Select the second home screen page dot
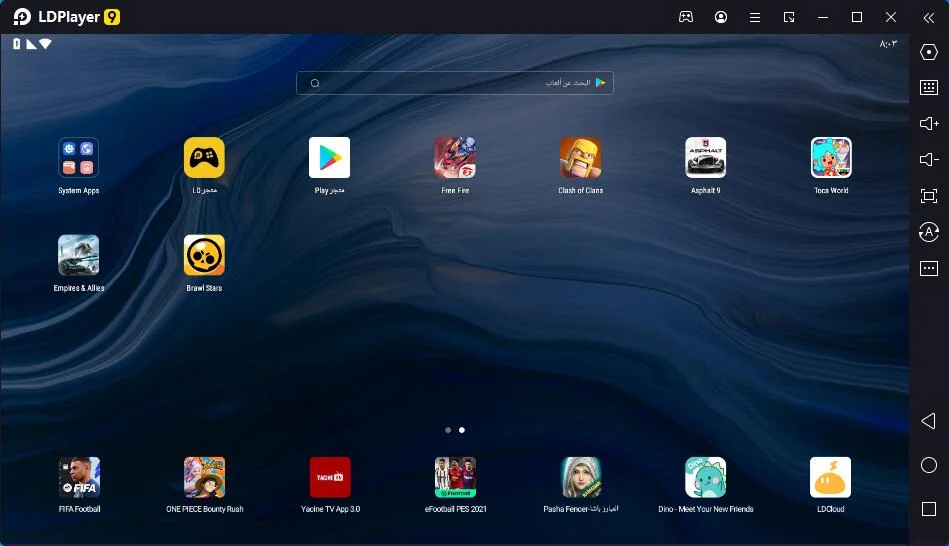The width and height of the screenshot is (949, 546). point(462,430)
